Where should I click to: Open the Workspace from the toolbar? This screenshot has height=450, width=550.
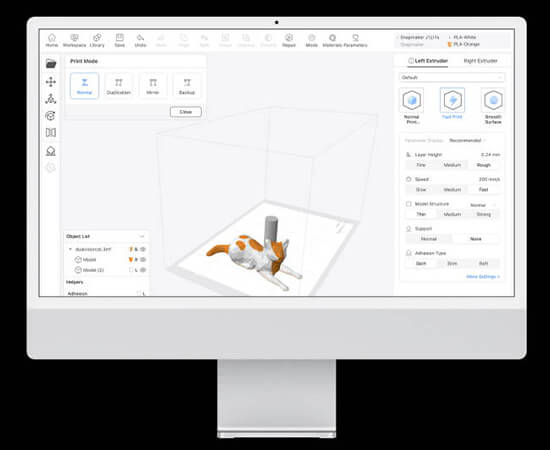click(x=74, y=40)
